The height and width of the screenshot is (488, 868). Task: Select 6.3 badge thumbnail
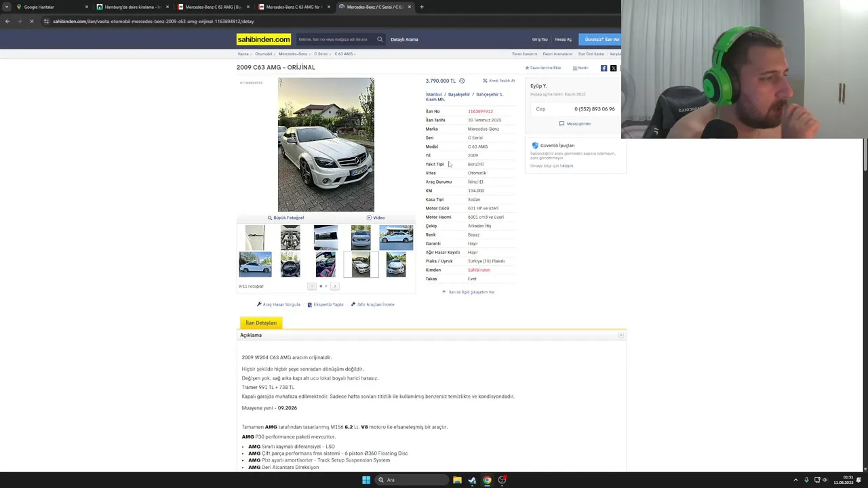tap(255, 238)
